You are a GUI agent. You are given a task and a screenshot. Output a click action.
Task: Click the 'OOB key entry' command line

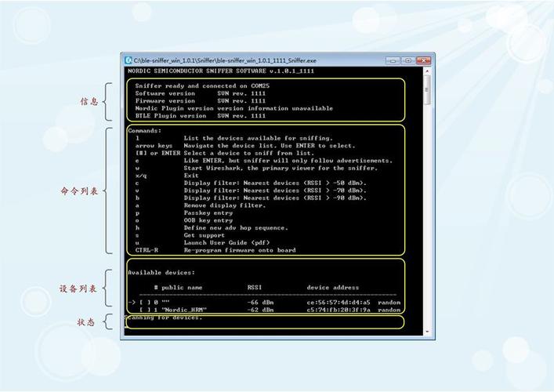(x=183, y=220)
